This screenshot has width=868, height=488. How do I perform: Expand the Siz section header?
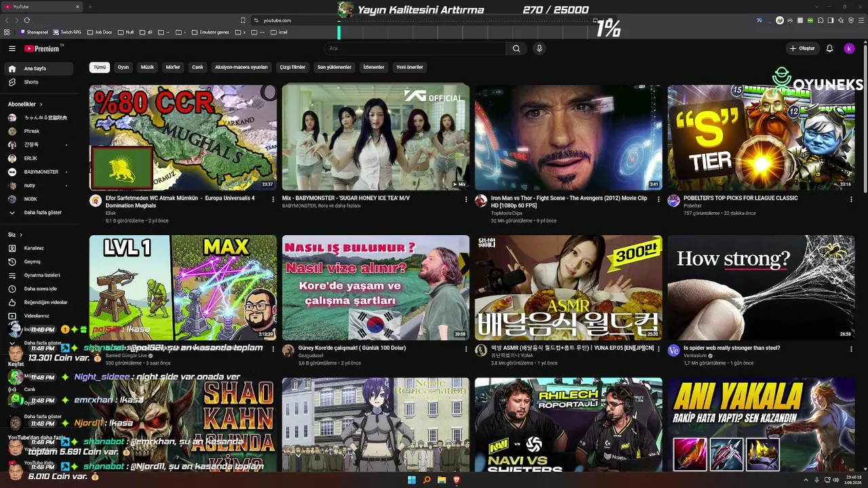[15, 235]
